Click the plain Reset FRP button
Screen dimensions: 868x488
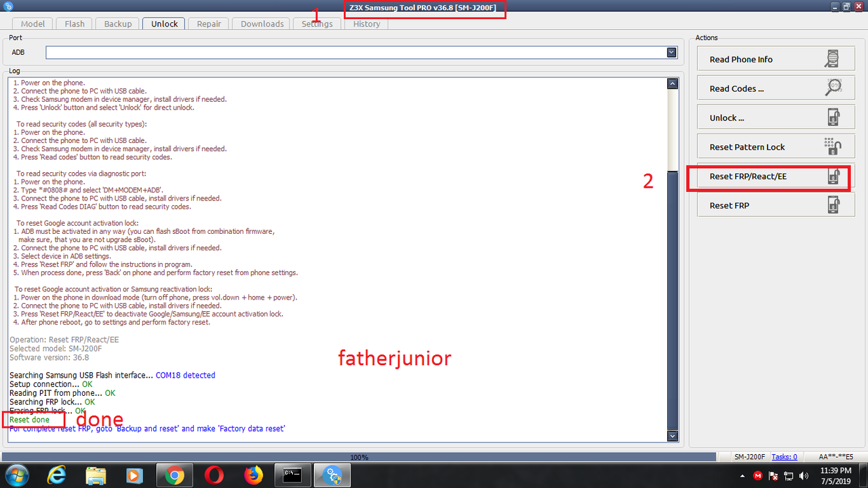point(776,205)
